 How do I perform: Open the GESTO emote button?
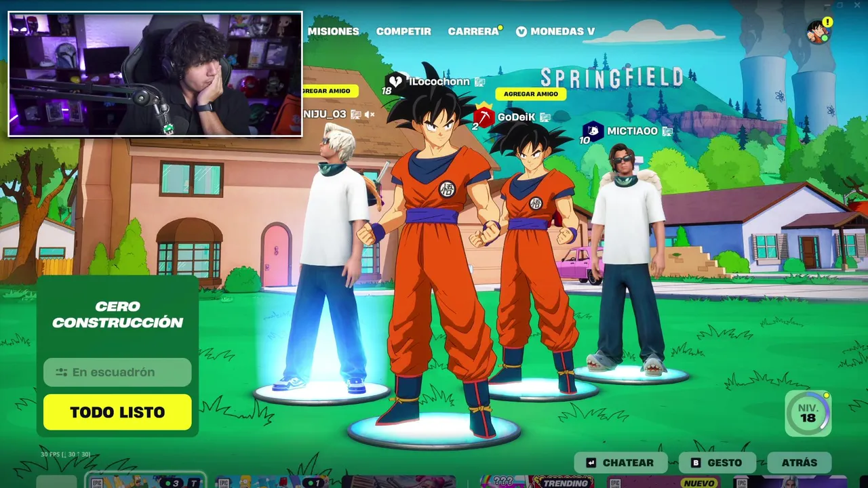pos(716,463)
